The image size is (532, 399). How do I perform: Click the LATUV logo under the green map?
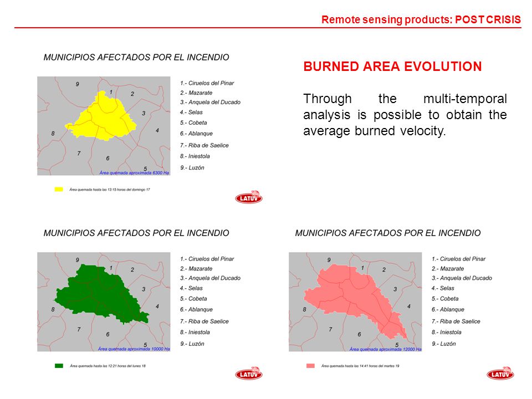(x=249, y=373)
